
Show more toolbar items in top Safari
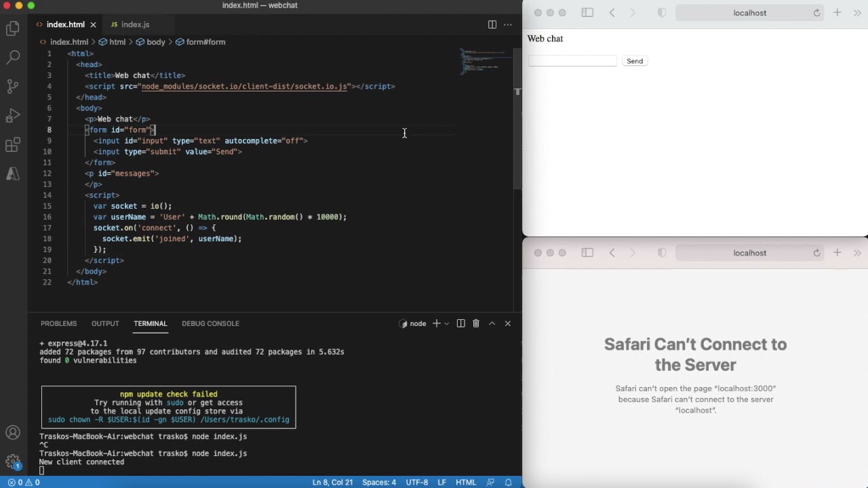pyautogui.click(x=857, y=13)
